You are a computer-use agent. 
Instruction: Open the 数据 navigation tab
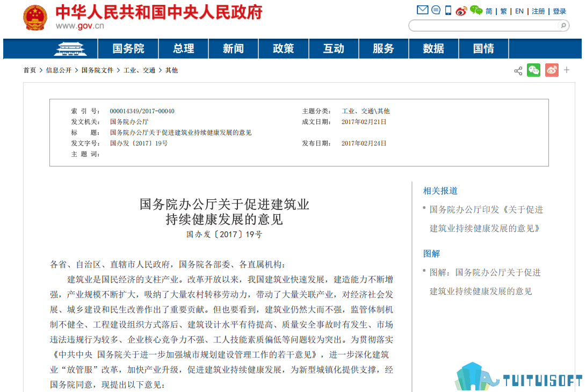433,48
